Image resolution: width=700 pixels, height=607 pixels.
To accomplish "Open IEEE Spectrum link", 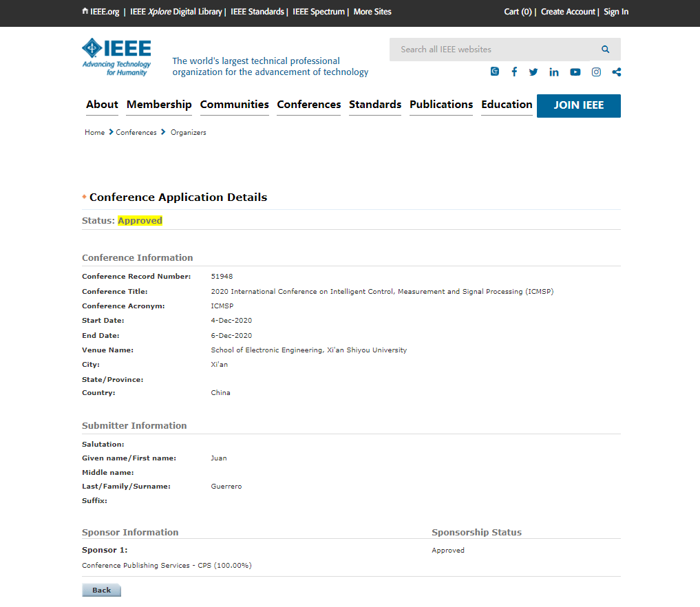I will click(x=319, y=12).
